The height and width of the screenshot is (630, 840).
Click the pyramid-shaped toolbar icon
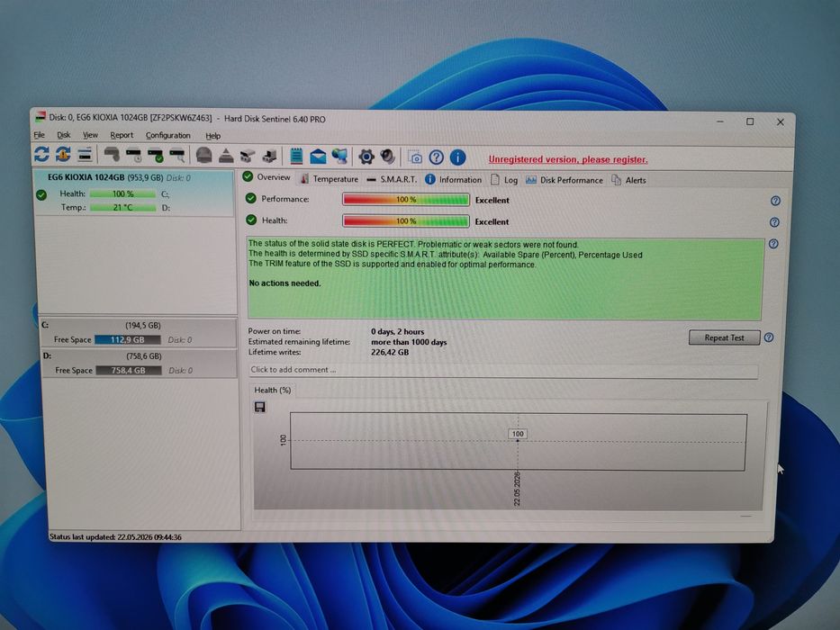pos(226,156)
